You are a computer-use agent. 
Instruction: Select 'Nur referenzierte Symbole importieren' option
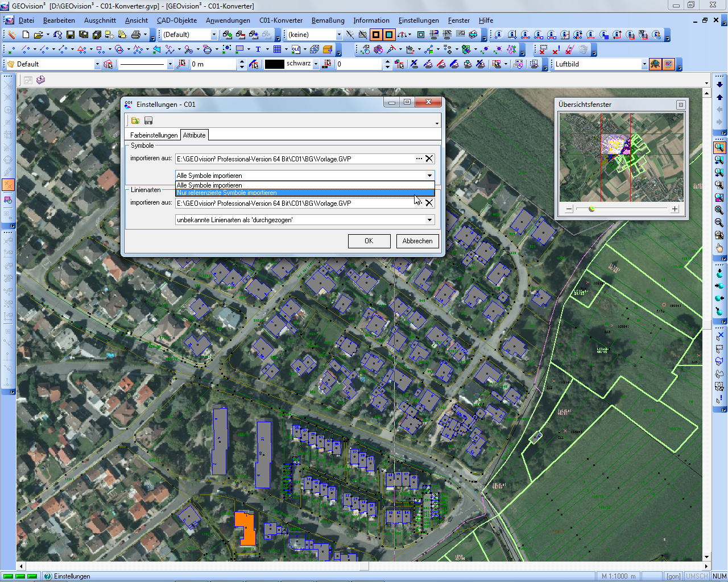[305, 193]
